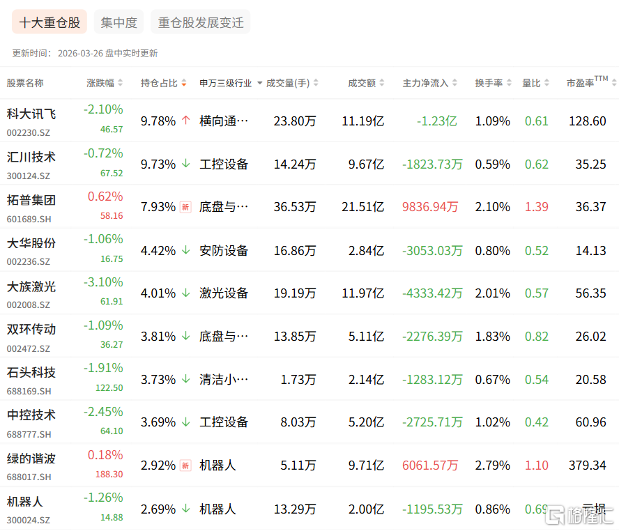Image resolution: width=620 pixels, height=532 pixels.
Task: Open stock 中控技术
Action: click(31, 415)
